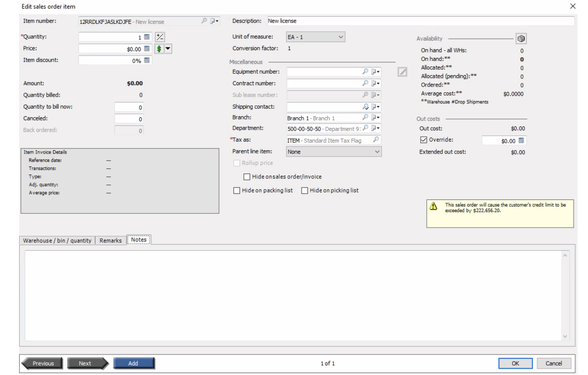
Task: Enable Hide on packing list
Action: pos(236,190)
